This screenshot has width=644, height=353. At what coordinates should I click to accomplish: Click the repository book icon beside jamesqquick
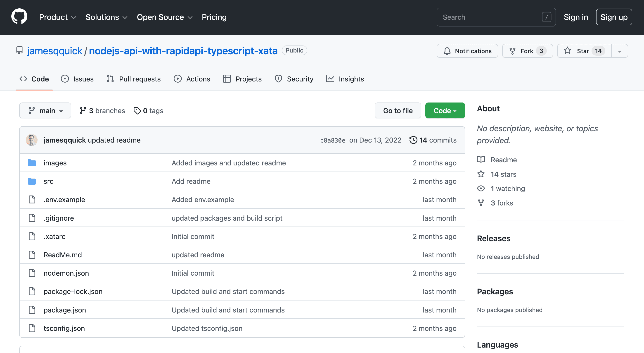click(19, 50)
